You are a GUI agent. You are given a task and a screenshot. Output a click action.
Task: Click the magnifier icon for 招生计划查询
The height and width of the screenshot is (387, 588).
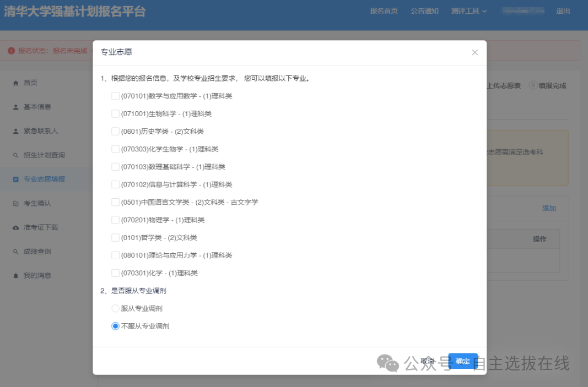15,155
